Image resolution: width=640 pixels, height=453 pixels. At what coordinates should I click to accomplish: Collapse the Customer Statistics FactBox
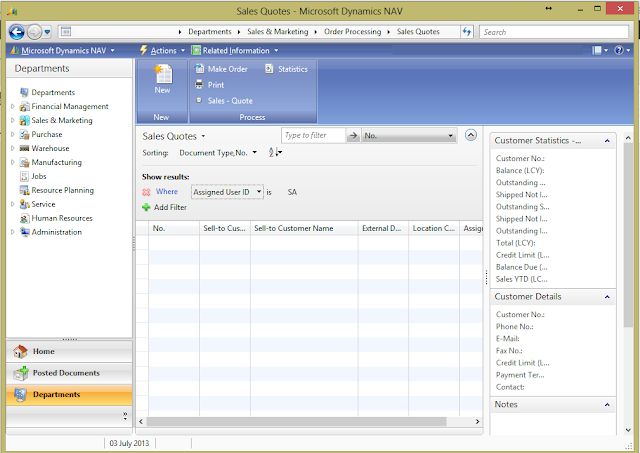pos(607,141)
